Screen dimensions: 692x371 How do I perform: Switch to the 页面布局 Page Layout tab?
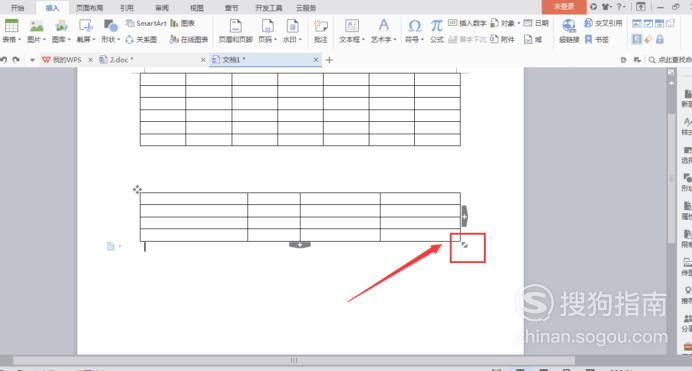coord(90,8)
